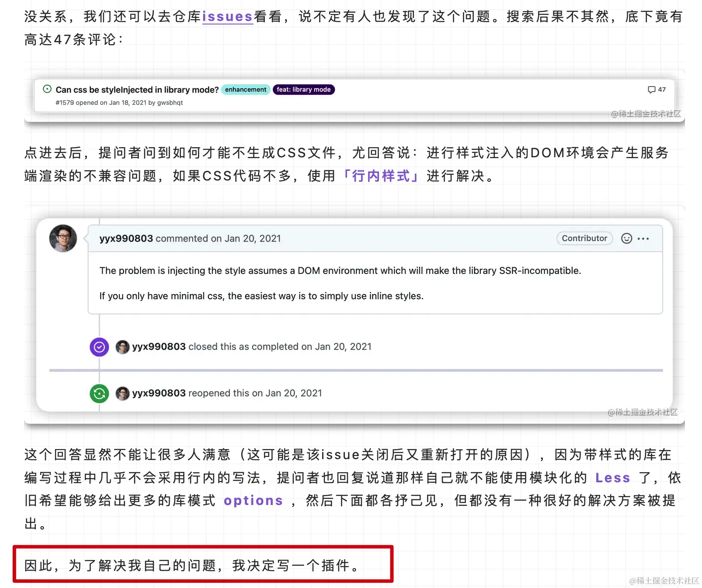Screen dimensions: 702x588
Task: Click the purple 'options' keyword
Action: 253,500
